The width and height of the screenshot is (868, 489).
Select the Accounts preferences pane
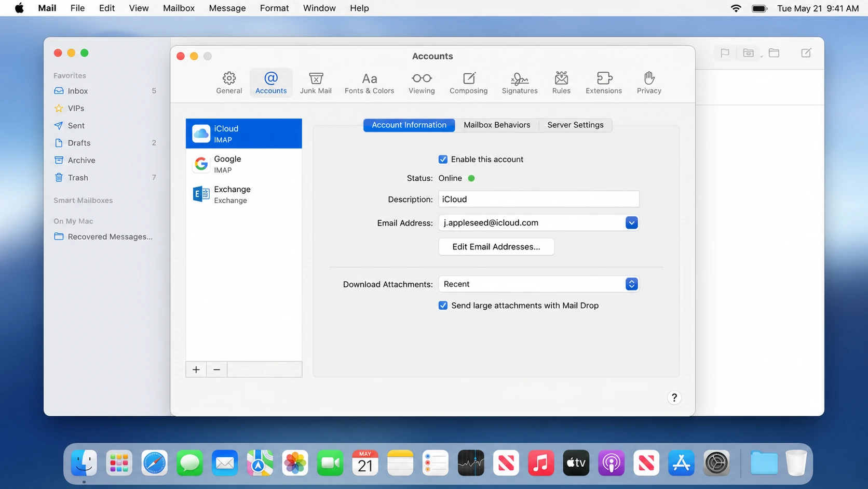(x=271, y=83)
